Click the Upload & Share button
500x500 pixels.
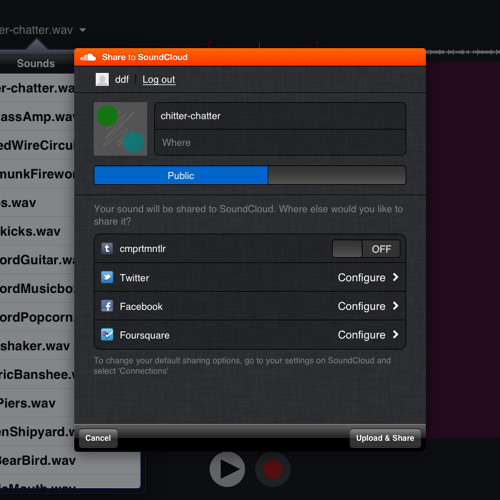[x=385, y=438]
